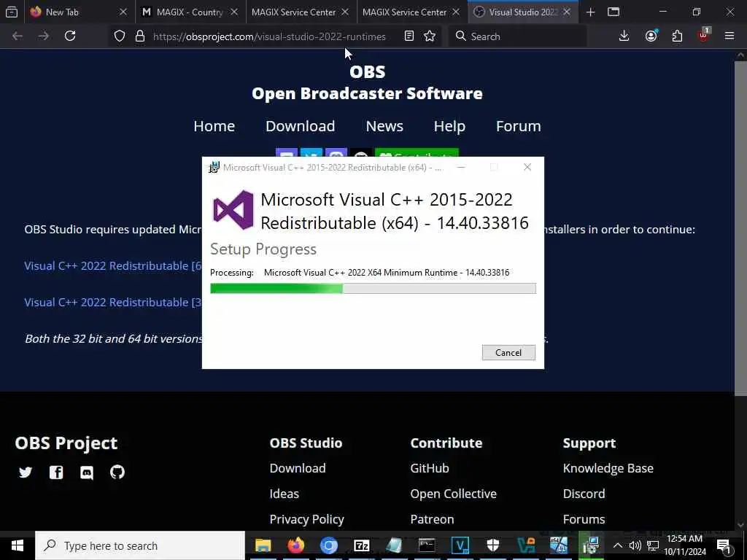Open Firefox from the taskbar

[296, 545]
